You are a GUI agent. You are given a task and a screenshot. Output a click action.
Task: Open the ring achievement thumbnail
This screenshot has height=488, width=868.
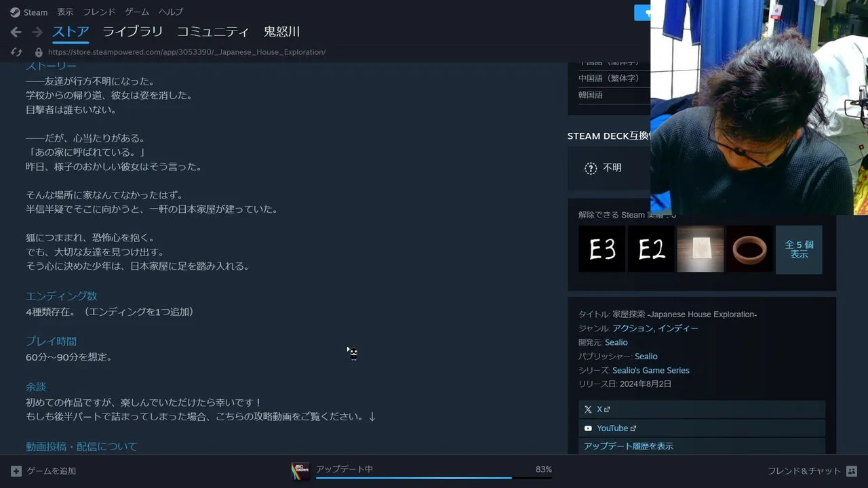click(750, 249)
